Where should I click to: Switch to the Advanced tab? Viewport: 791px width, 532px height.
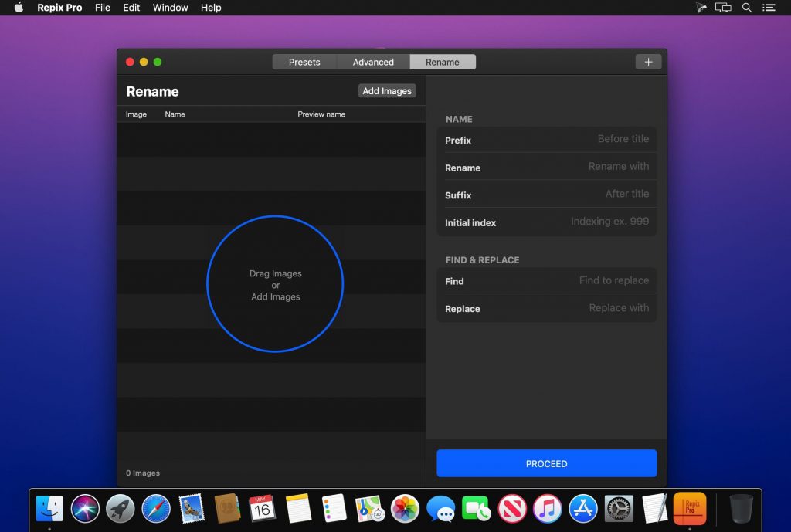pyautogui.click(x=373, y=62)
